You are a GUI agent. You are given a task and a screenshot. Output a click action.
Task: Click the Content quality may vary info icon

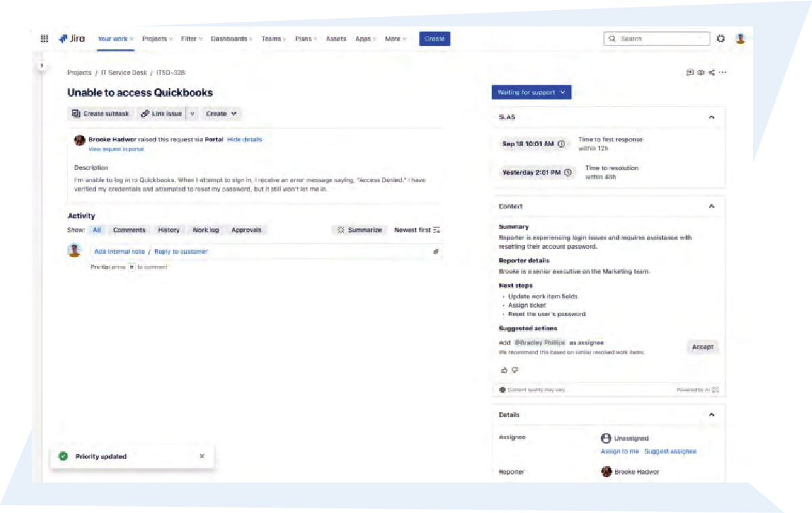coord(502,390)
